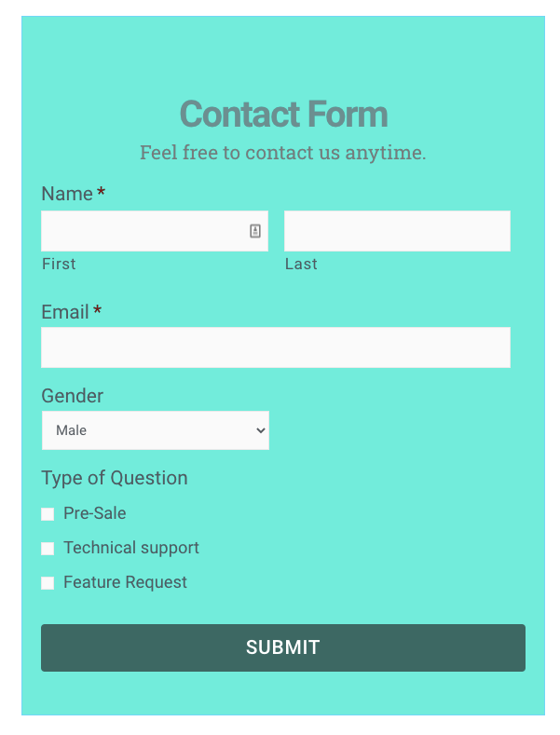Check the Pre-Sale checkbox

48,513
